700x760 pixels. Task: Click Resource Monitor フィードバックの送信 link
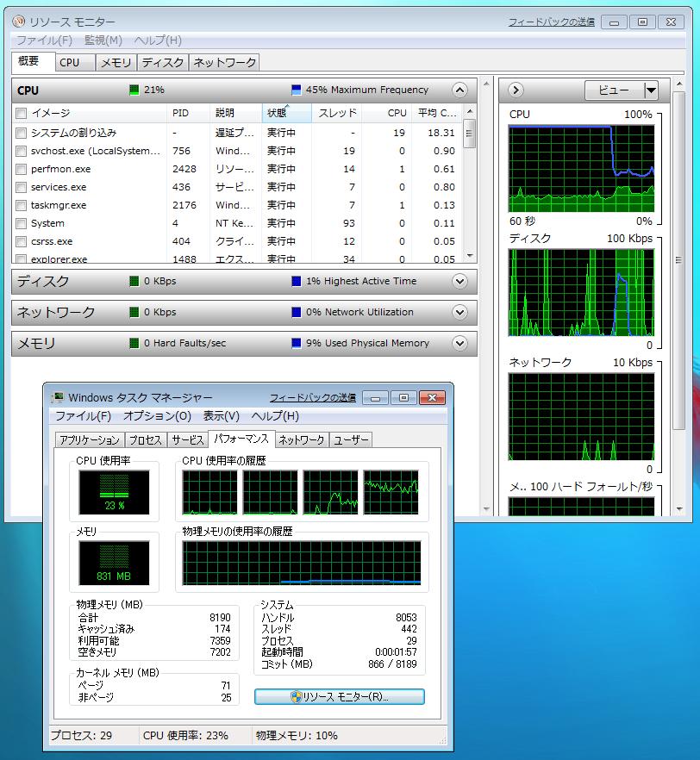(x=551, y=22)
